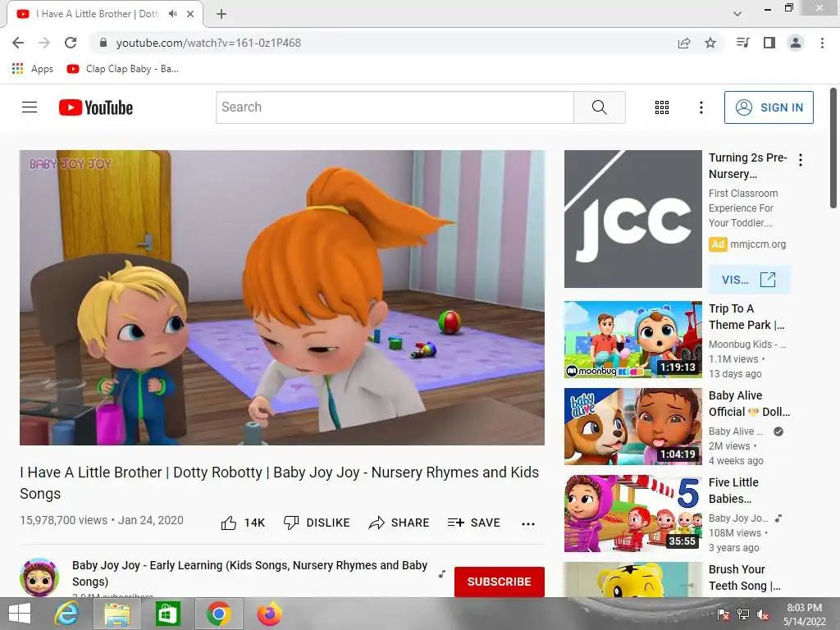Image resolution: width=840 pixels, height=630 pixels.
Task: Open Windows Start menu
Action: (x=20, y=614)
